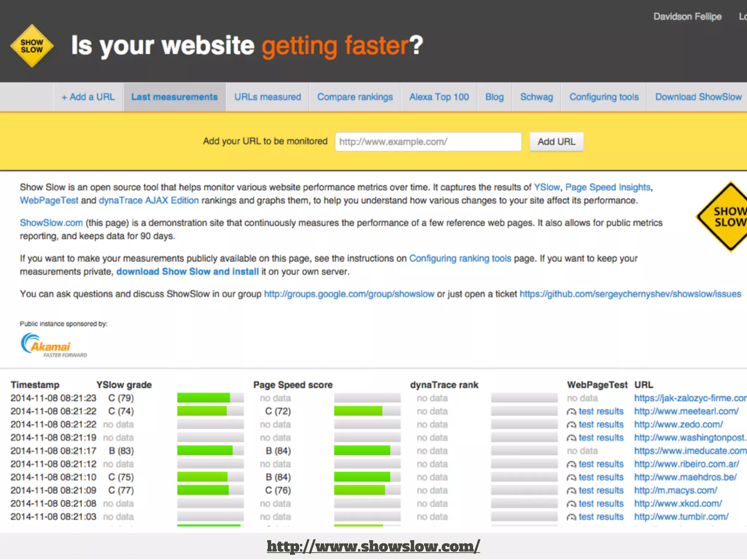Open the Schwag tab

click(536, 97)
